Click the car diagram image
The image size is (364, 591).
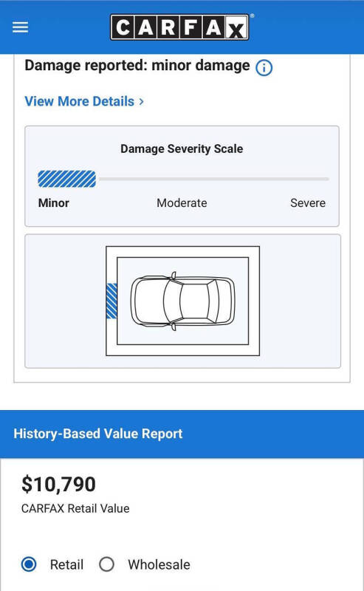coord(183,301)
